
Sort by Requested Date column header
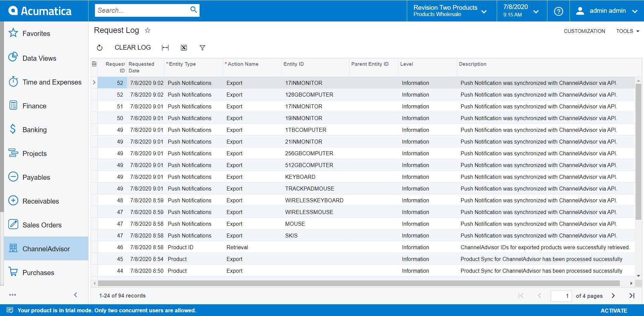coord(145,67)
